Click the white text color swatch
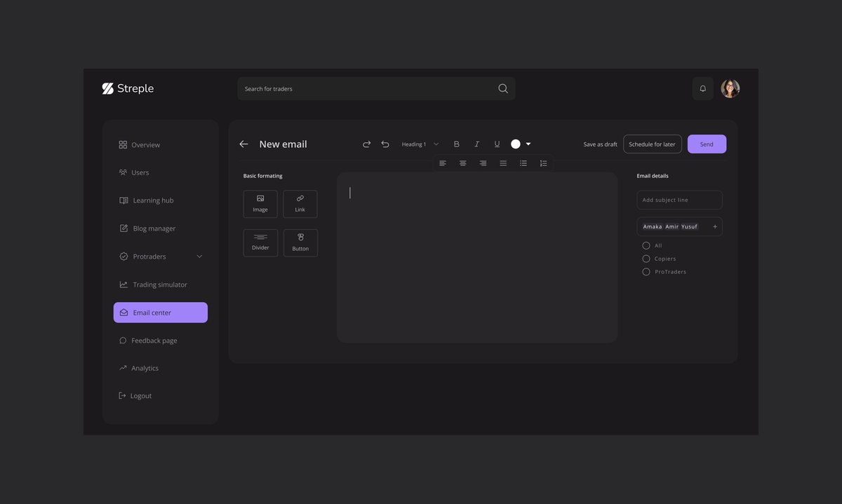 [x=516, y=144]
